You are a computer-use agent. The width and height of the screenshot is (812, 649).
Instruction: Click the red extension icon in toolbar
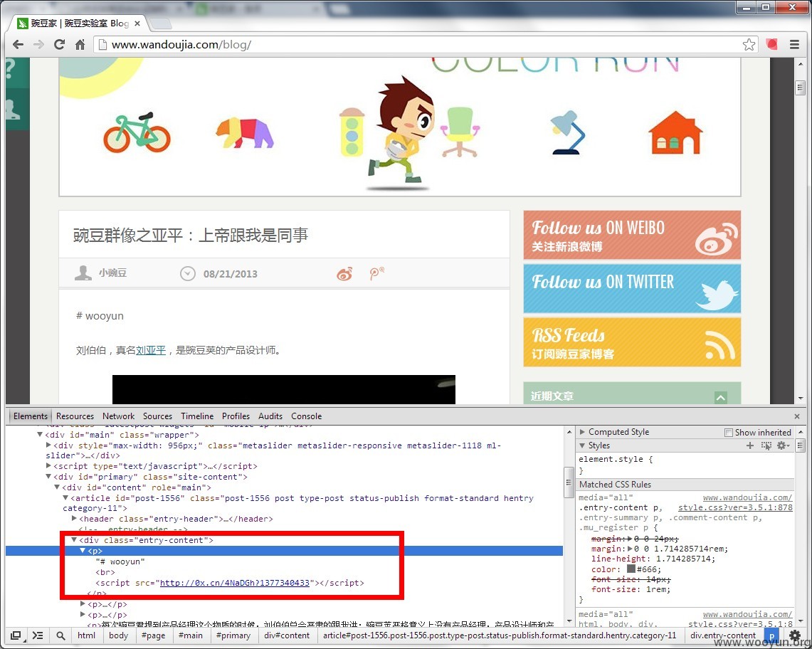772,45
